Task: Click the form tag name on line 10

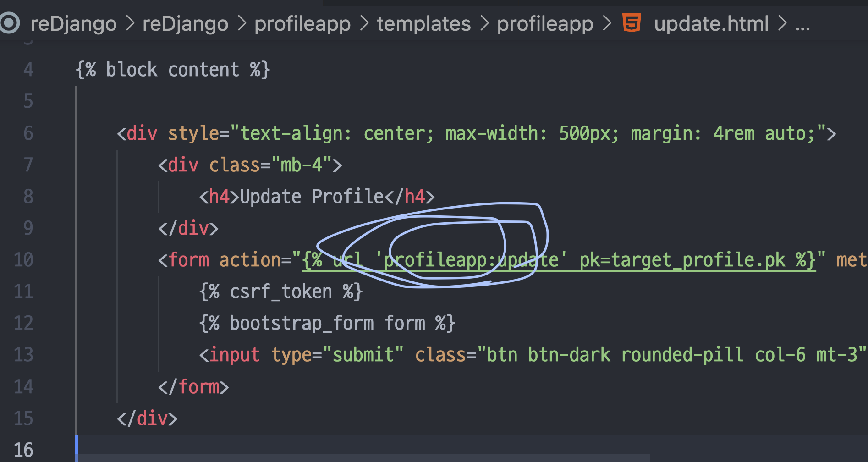Action: click(188, 260)
